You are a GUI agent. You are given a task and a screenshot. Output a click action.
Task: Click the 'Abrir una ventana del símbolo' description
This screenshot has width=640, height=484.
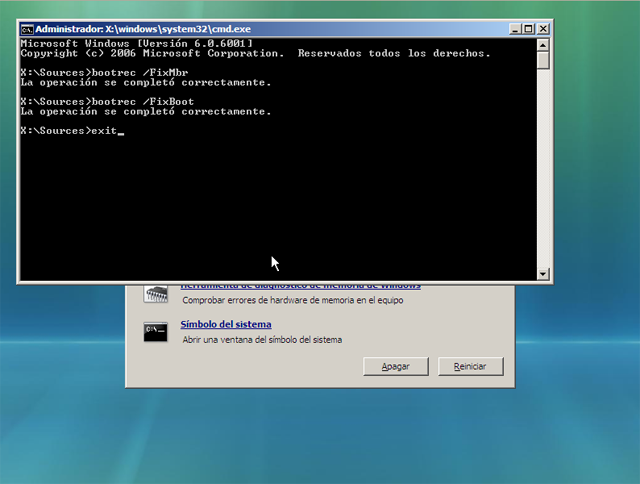(260, 340)
